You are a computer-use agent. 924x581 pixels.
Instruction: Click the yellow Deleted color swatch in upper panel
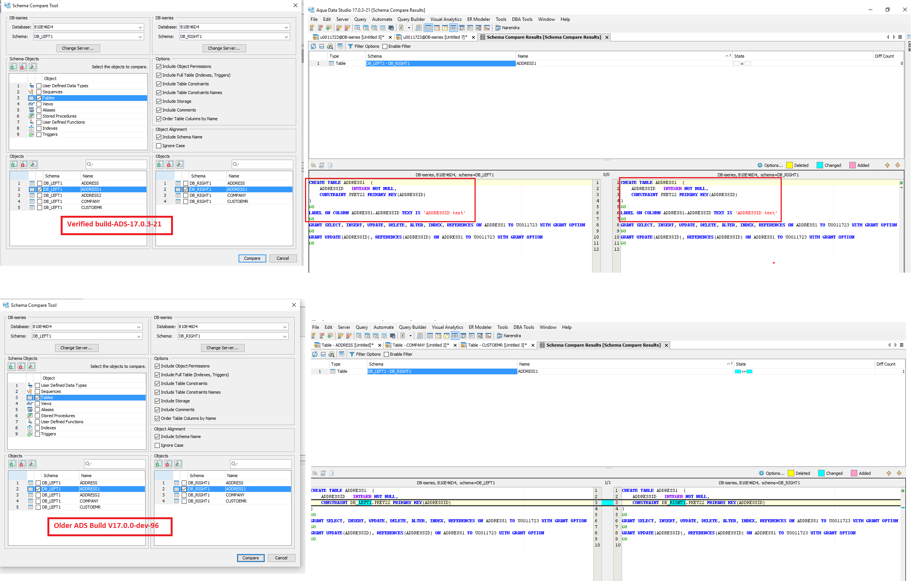[789, 165]
